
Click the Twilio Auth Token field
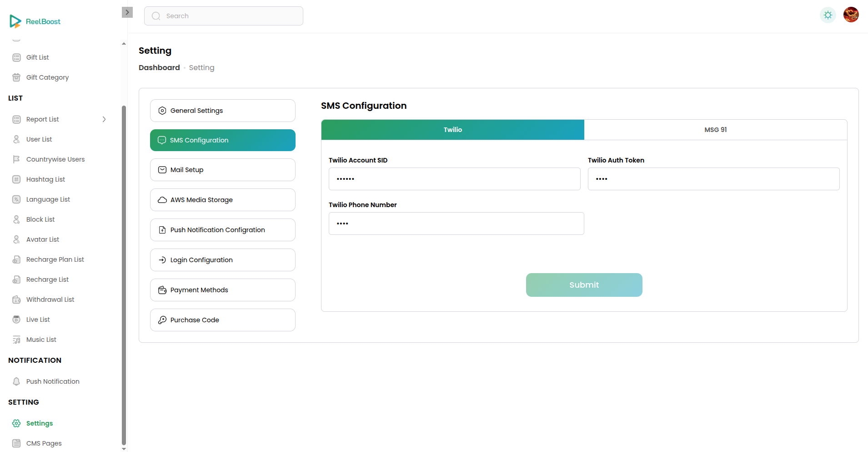pos(714,179)
